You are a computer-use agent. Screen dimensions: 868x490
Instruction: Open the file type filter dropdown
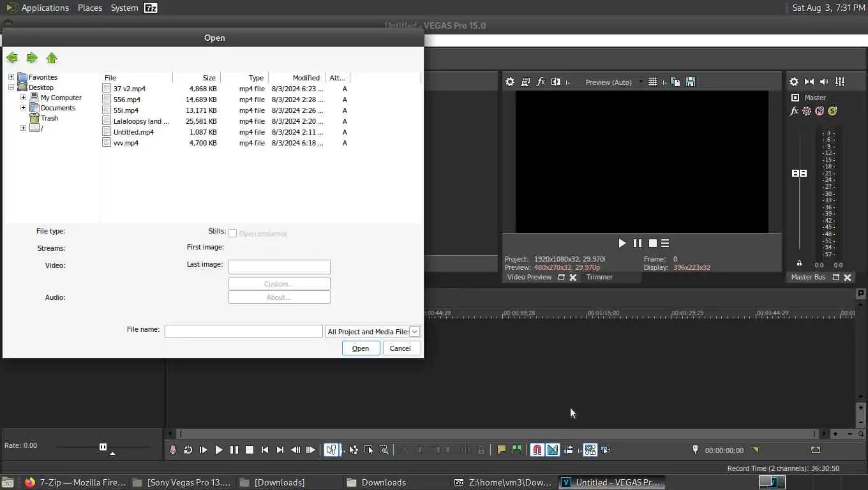click(414, 332)
